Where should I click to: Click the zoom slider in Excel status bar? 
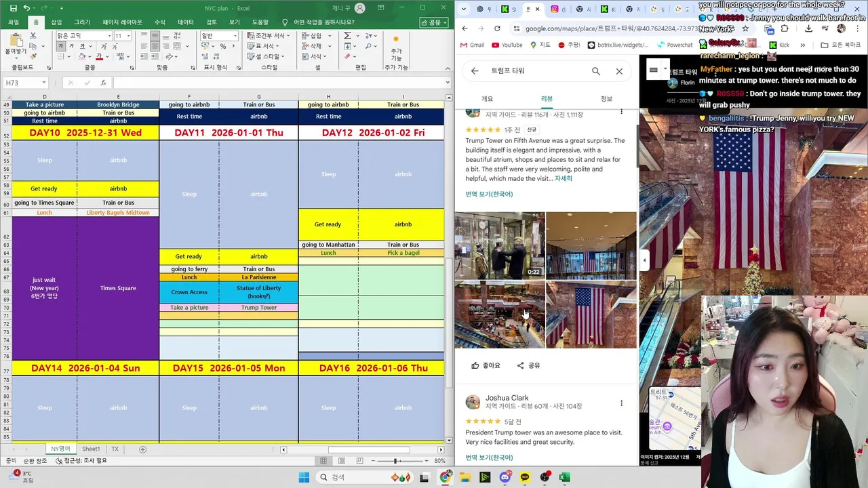click(395, 461)
